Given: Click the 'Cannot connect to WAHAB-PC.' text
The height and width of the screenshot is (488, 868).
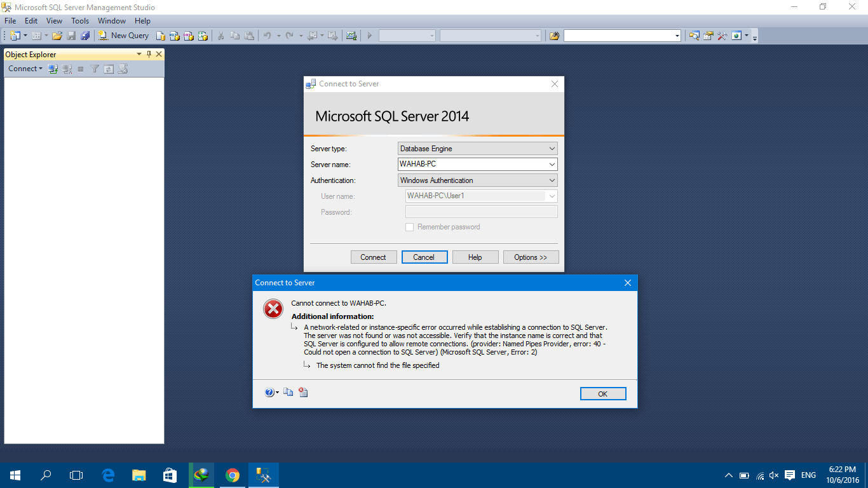Looking at the screenshot, I should coord(339,303).
